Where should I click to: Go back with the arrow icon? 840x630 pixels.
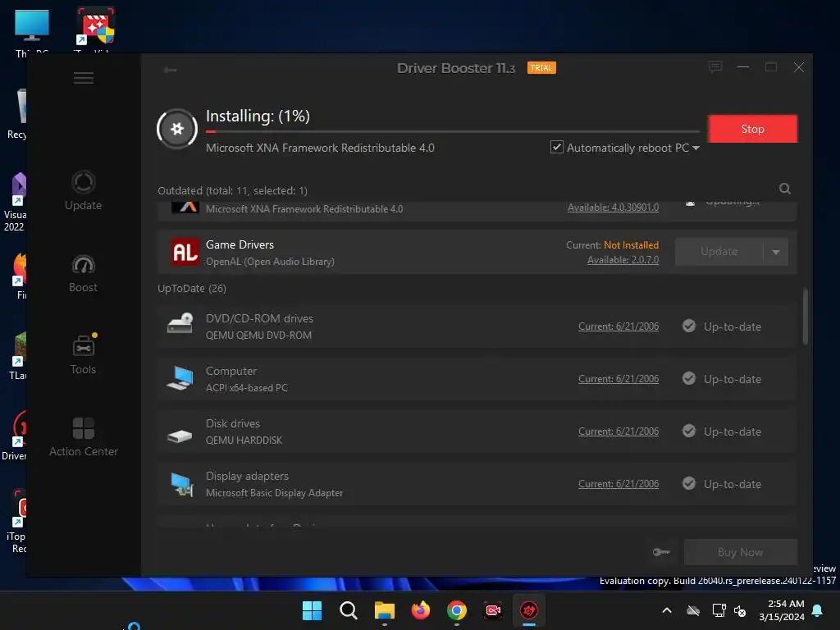click(171, 70)
